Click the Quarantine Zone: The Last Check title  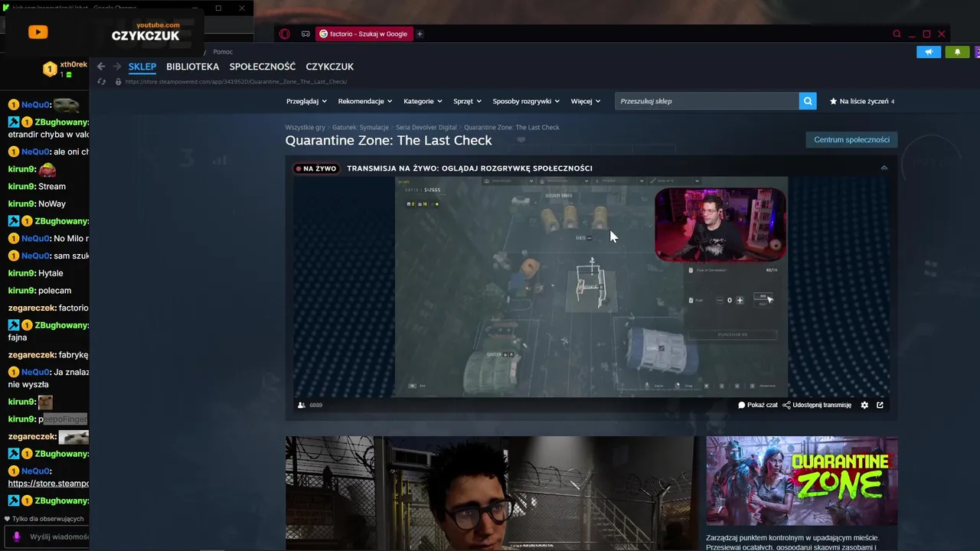(388, 141)
